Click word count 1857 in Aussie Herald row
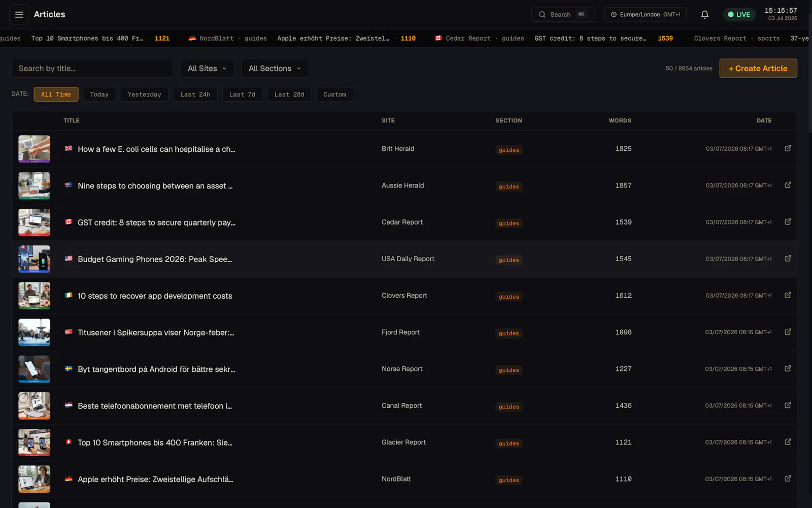Image resolution: width=812 pixels, height=508 pixels. [623, 185]
